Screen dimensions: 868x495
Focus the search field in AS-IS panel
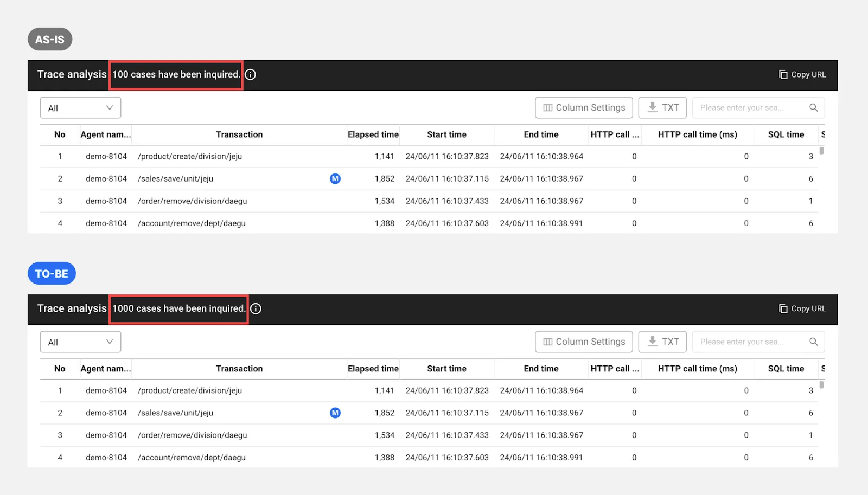pos(758,108)
